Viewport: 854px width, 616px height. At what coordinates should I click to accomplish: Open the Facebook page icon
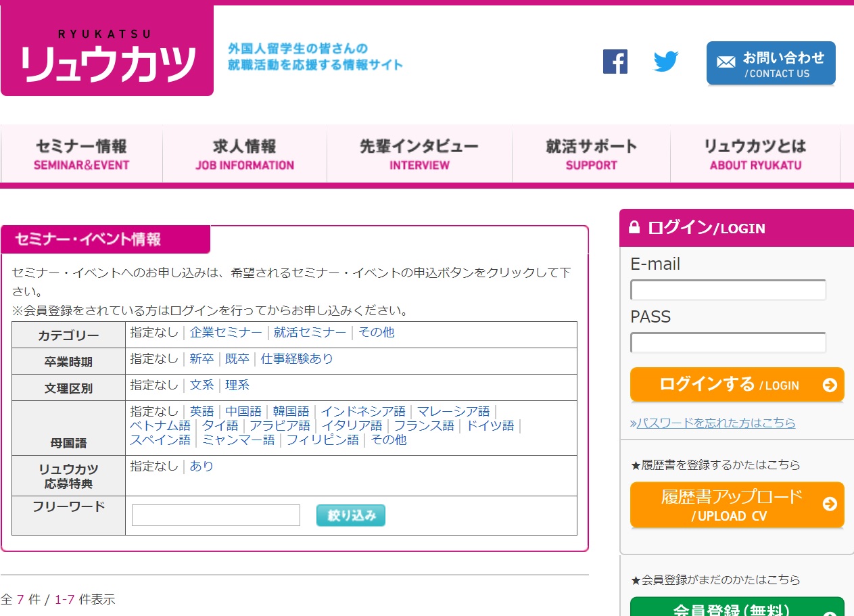pos(615,62)
